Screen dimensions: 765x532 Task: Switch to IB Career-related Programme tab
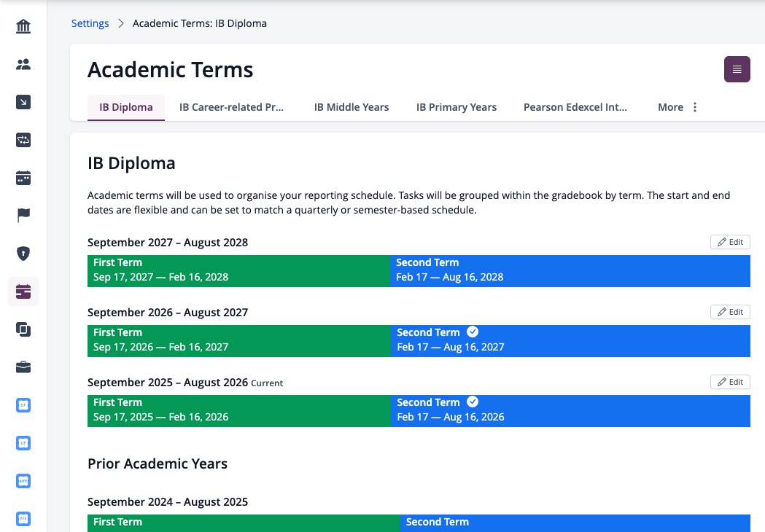tap(231, 107)
